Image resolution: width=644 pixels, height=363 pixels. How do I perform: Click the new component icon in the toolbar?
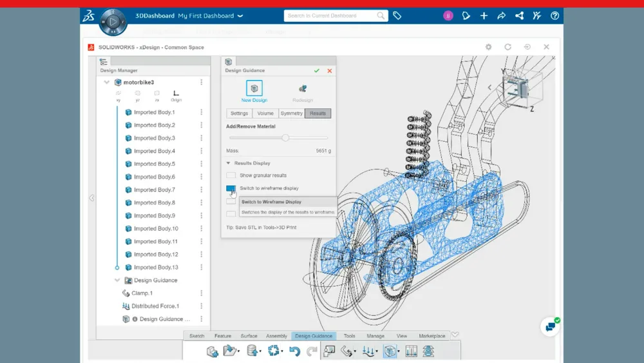213,351
